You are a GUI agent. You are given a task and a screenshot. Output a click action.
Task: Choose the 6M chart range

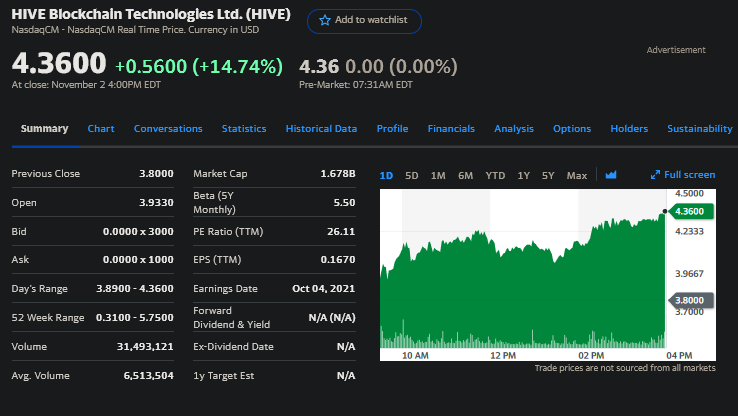465,176
